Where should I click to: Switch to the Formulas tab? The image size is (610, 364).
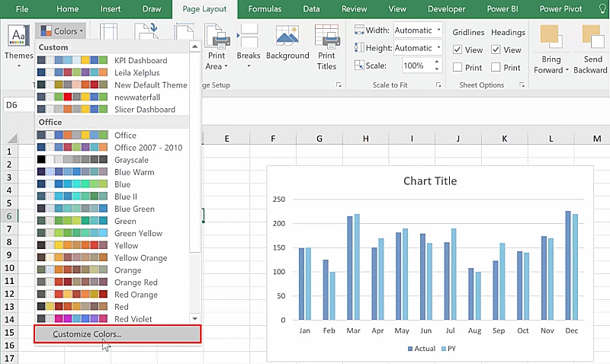point(264,9)
